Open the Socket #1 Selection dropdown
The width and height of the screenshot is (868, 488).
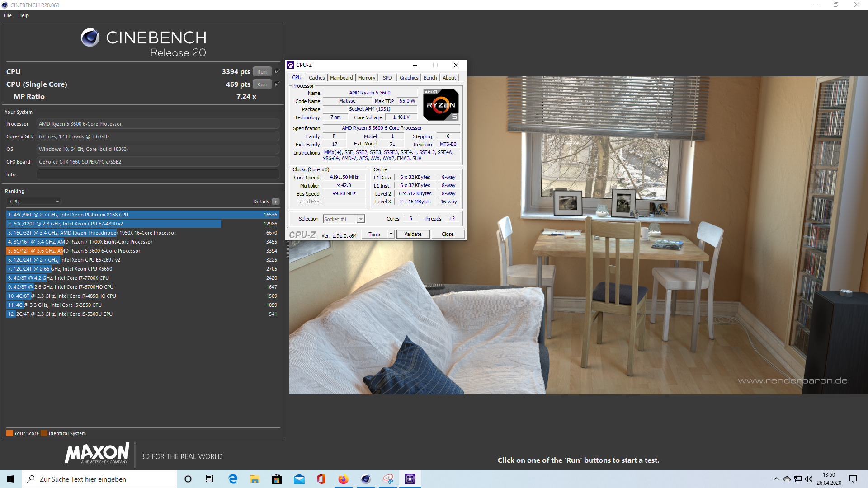pyautogui.click(x=360, y=219)
